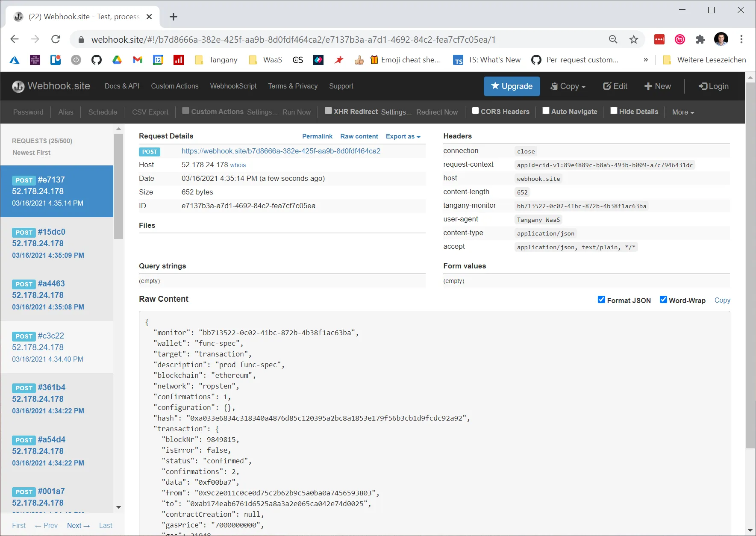756x536 pixels.
Task: Open a new browser tab
Action: coord(174,17)
